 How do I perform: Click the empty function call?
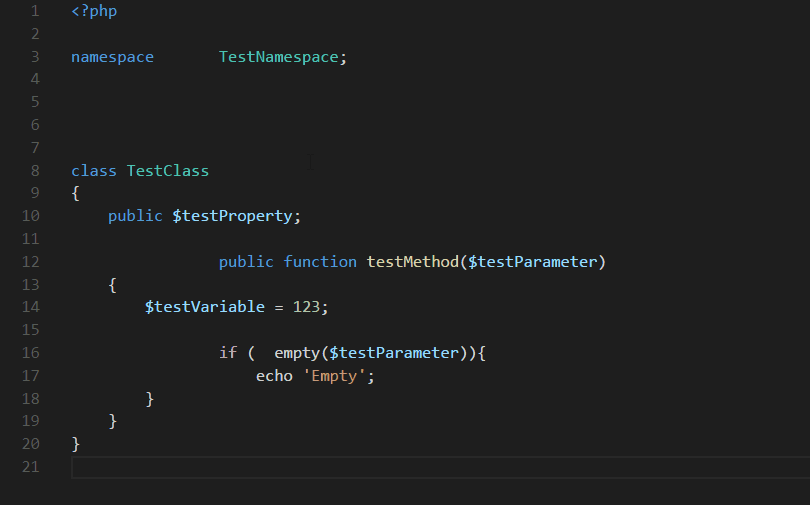click(297, 353)
